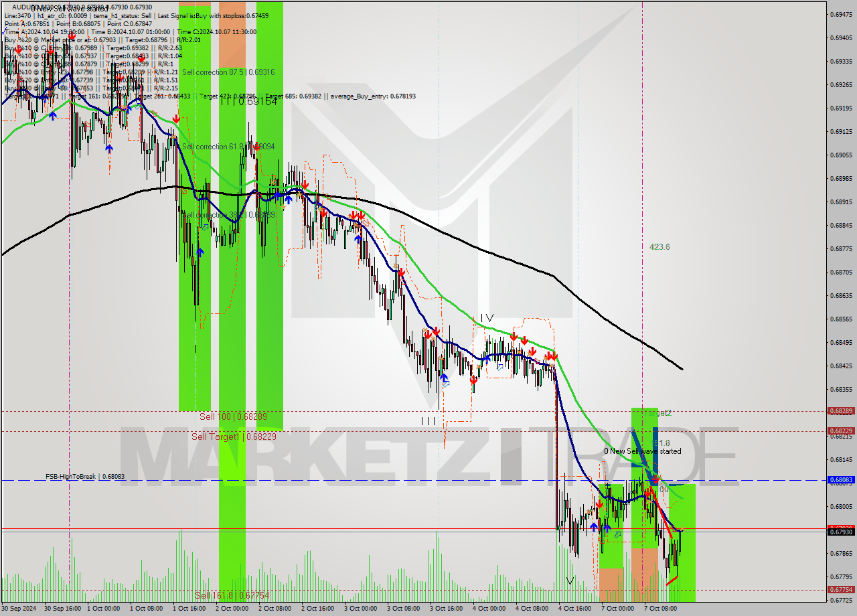The height and width of the screenshot is (616, 857).
Task: Click the current price tag 0.67930
Action: point(841,532)
